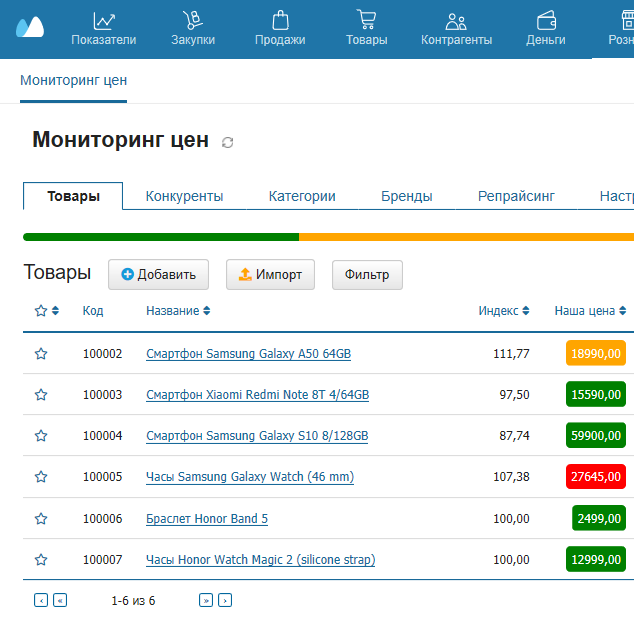Image resolution: width=634 pixels, height=634 pixels.
Task: Select product code 100005
Action: 102,477
